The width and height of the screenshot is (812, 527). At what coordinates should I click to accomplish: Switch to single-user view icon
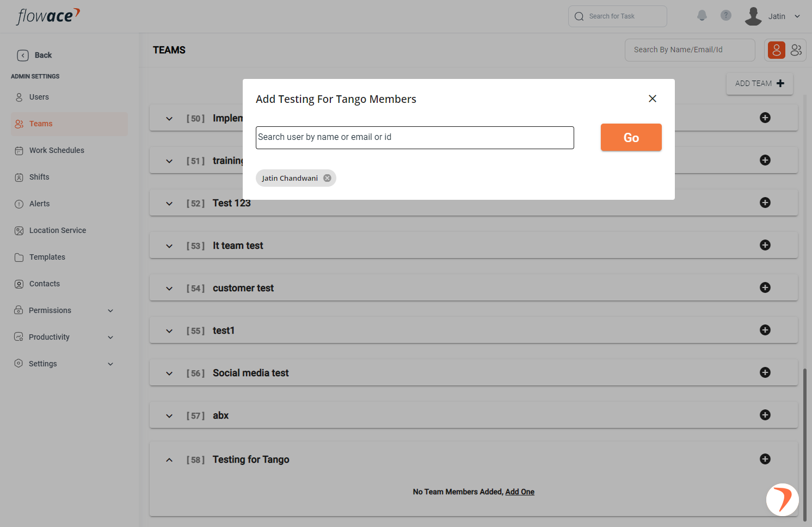tap(777, 50)
